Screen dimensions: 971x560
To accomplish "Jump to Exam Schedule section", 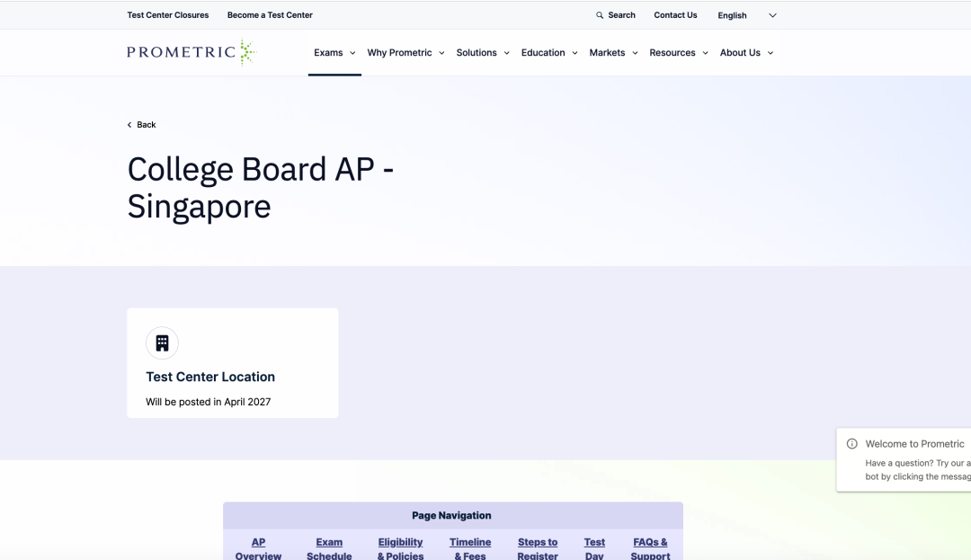I will [329, 549].
